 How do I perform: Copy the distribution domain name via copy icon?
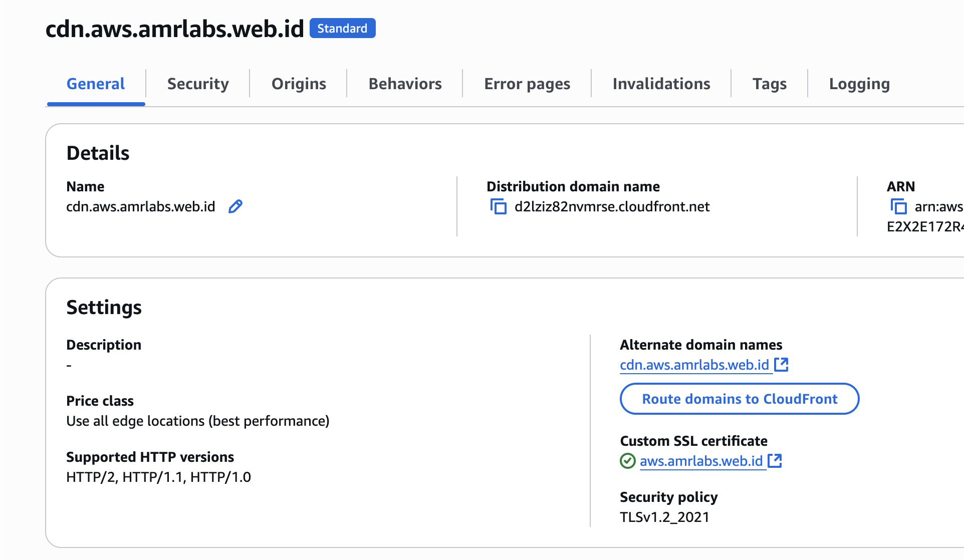coord(498,206)
